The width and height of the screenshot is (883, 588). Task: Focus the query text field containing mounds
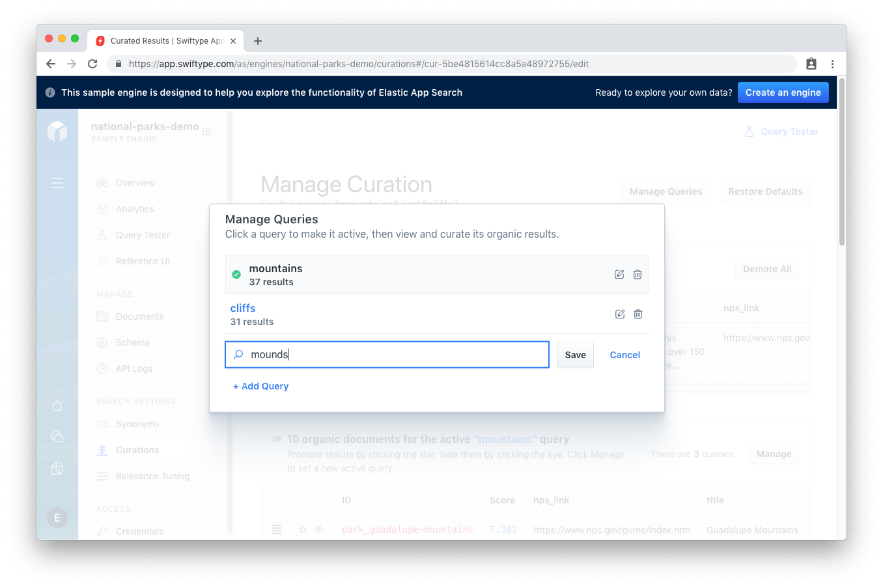(387, 355)
